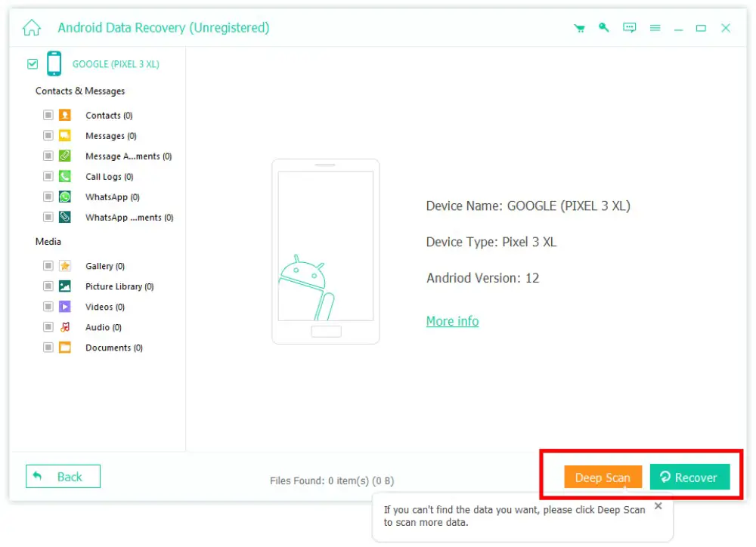Click the Documents folder icon
This screenshot has width=756, height=547.
(x=64, y=348)
